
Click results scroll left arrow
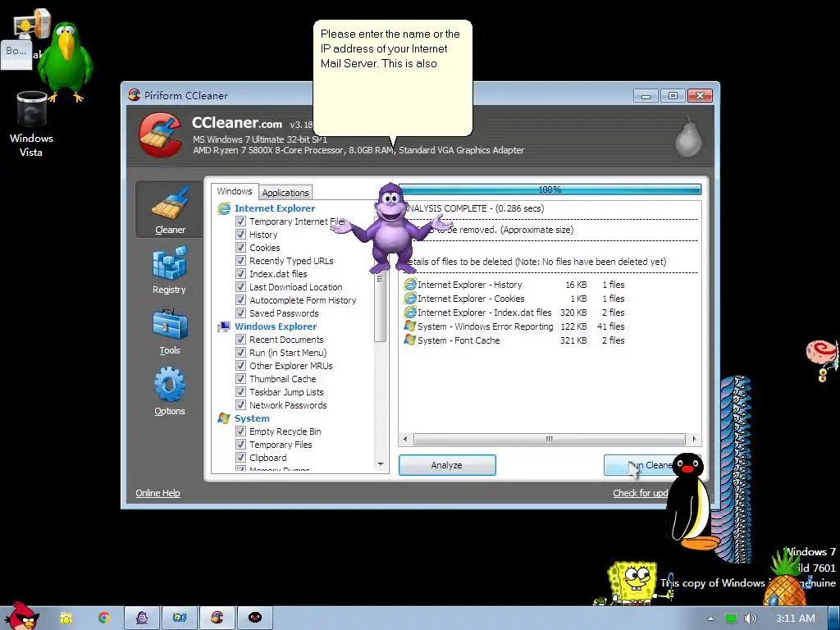pos(405,440)
